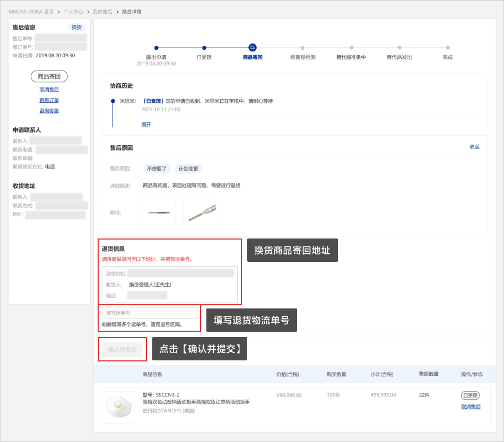Select the 计划变更 reason tag
The width and height of the screenshot is (504, 442).
(188, 169)
